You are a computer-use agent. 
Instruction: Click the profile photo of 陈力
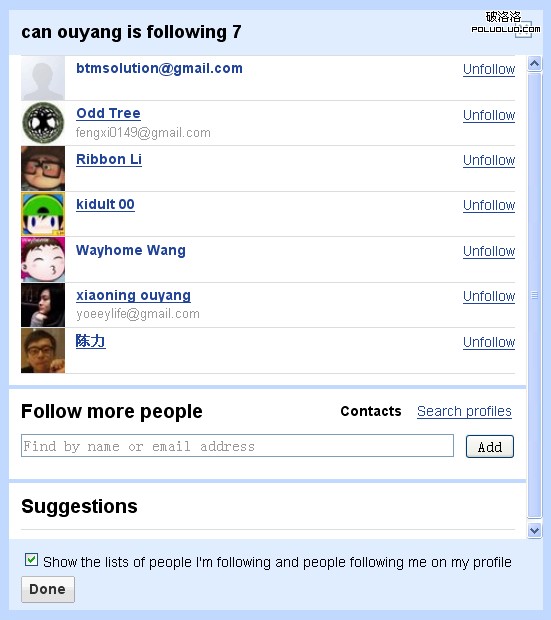pyautogui.click(x=43, y=350)
